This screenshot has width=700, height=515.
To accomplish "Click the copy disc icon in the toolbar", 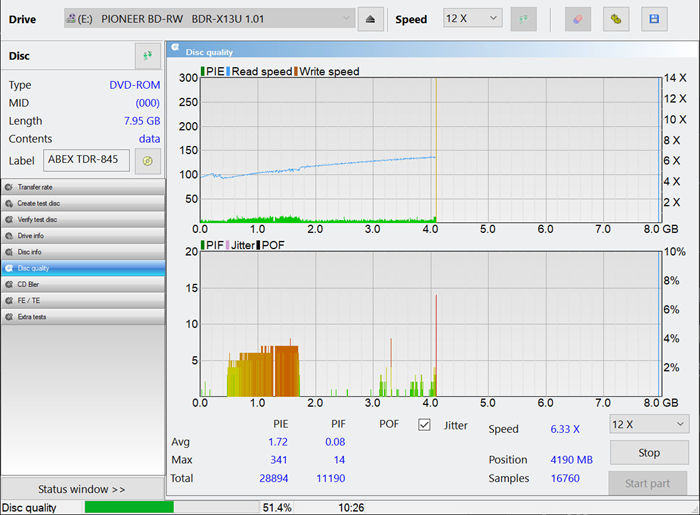I will pos(615,19).
